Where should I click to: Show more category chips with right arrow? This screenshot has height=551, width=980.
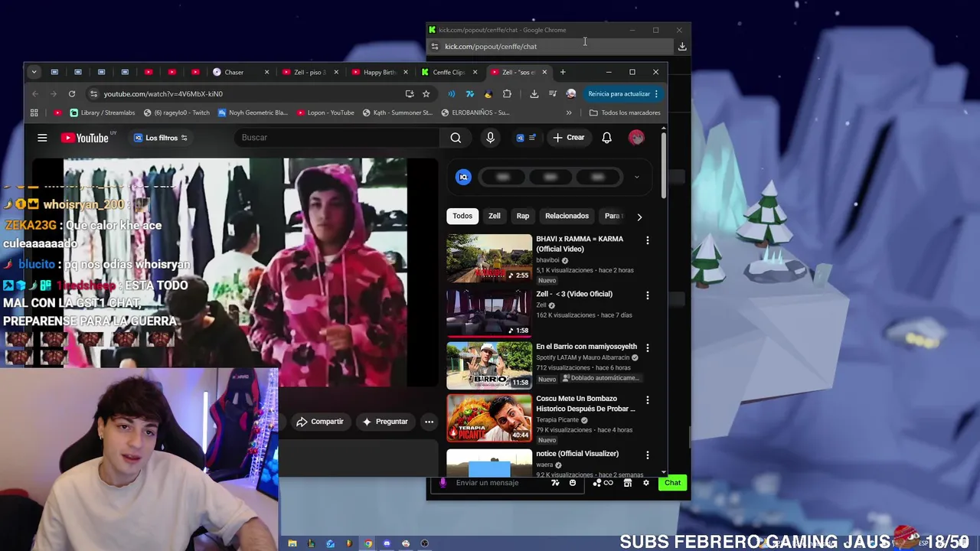(x=639, y=217)
